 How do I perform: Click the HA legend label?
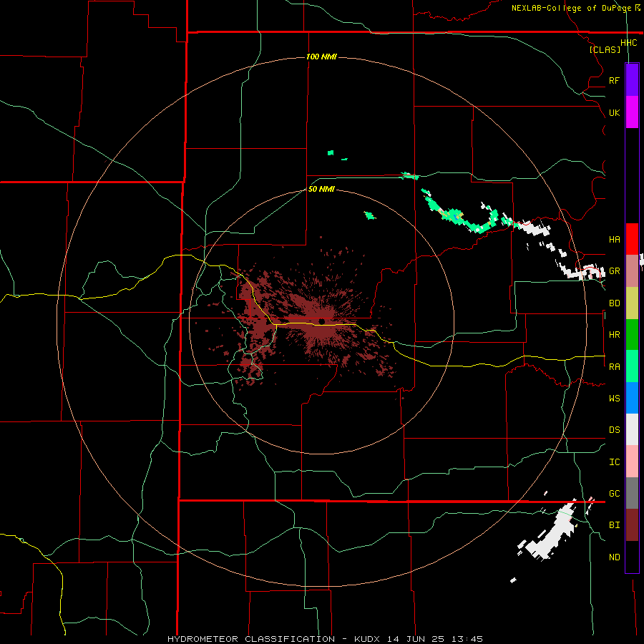[x=614, y=240]
